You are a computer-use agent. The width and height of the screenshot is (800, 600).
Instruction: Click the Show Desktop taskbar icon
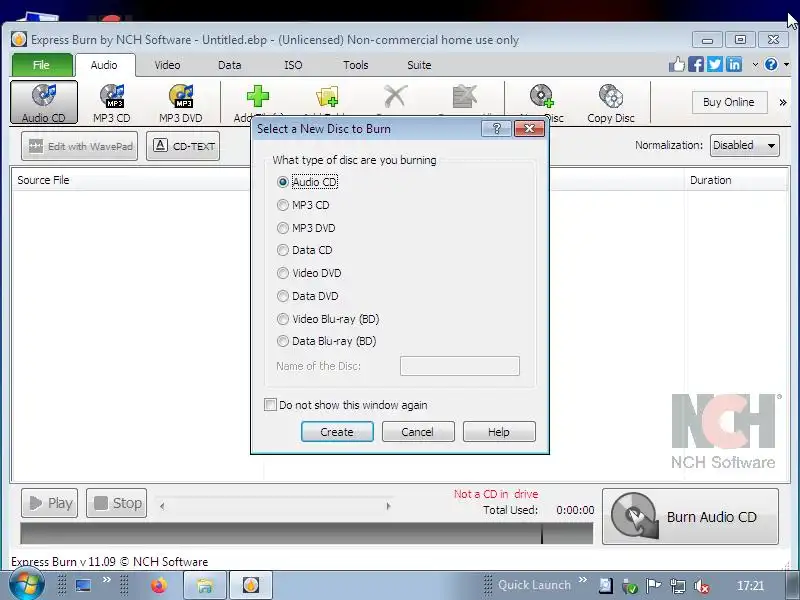pyautogui.click(x=83, y=585)
